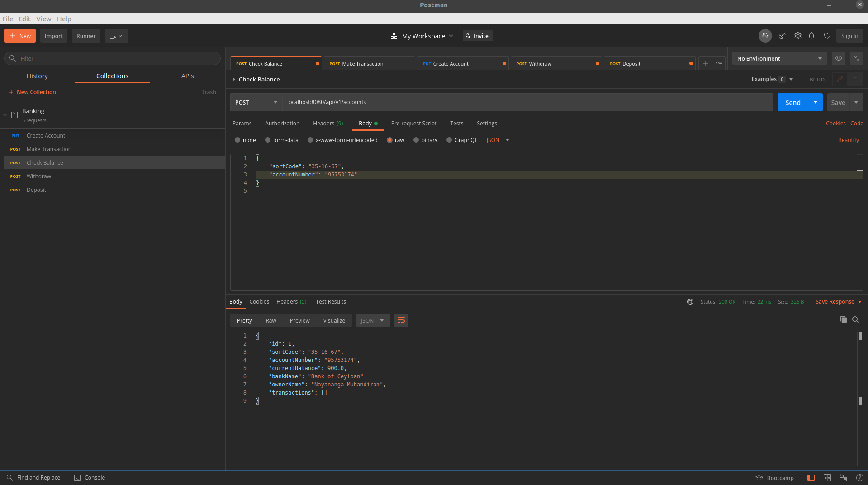Open the keyboard shortcuts icon
This screenshot has height=485, width=868.
click(843, 478)
